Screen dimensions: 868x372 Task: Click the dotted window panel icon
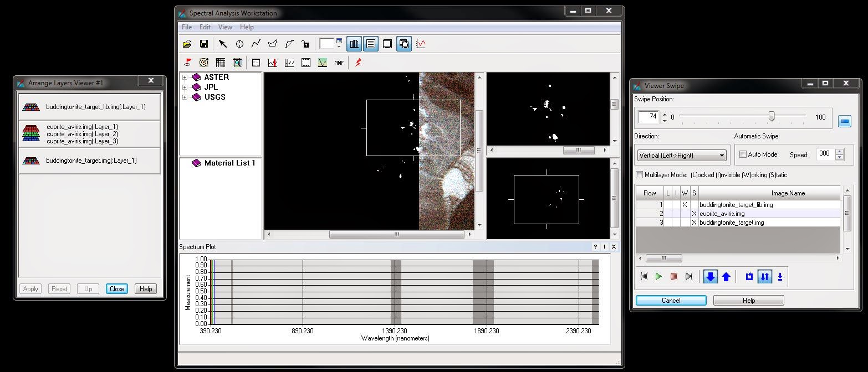click(x=256, y=63)
